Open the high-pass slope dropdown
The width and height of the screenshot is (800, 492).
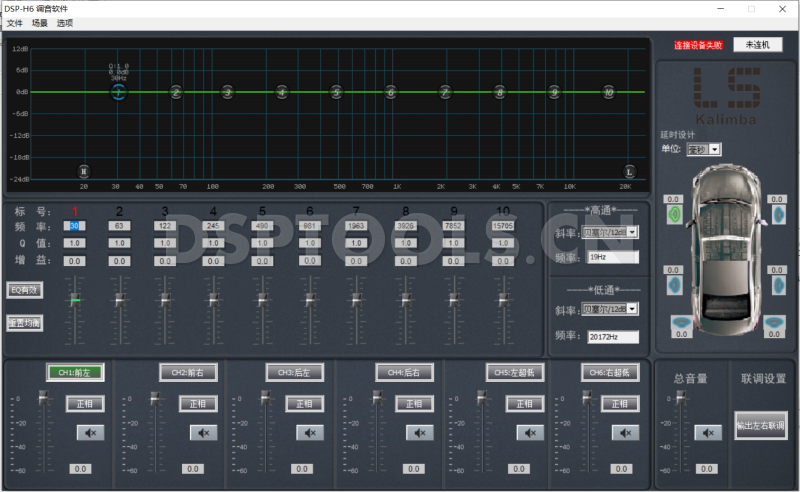click(x=631, y=232)
